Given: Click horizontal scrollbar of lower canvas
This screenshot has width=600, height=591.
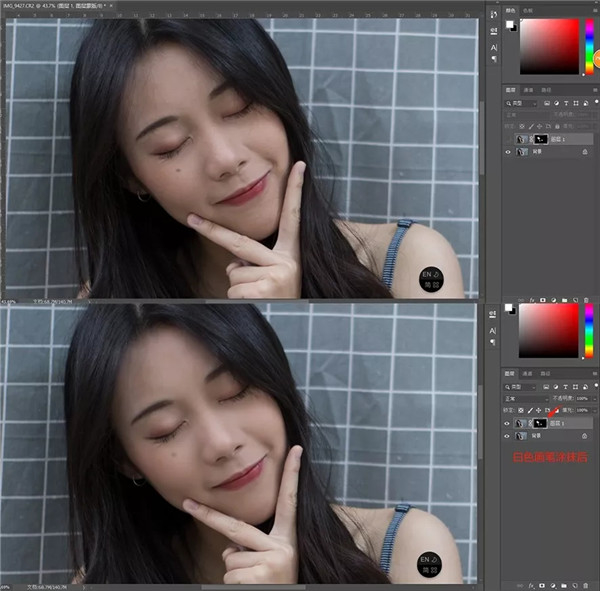Looking at the screenshot, I should point(253,587).
